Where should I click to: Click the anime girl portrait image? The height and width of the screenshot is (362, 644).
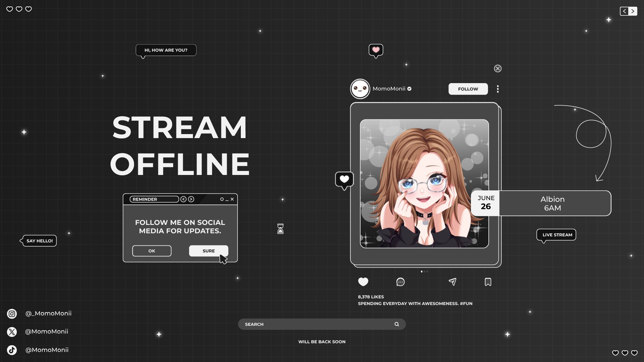point(424,184)
